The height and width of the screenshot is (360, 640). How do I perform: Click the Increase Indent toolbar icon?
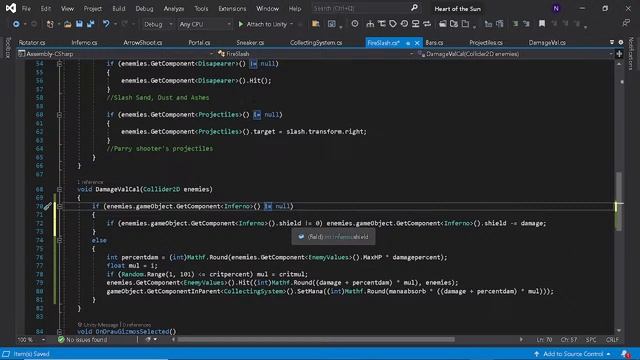[x=527, y=24]
